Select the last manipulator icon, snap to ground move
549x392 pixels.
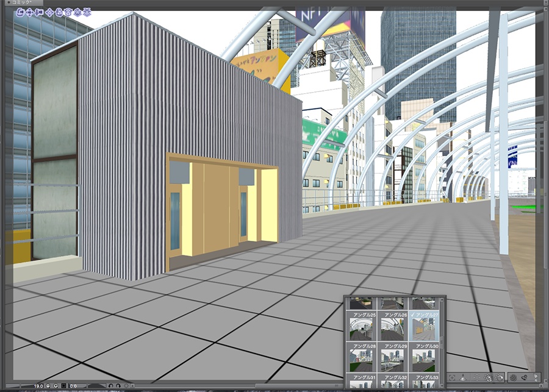[x=87, y=12]
